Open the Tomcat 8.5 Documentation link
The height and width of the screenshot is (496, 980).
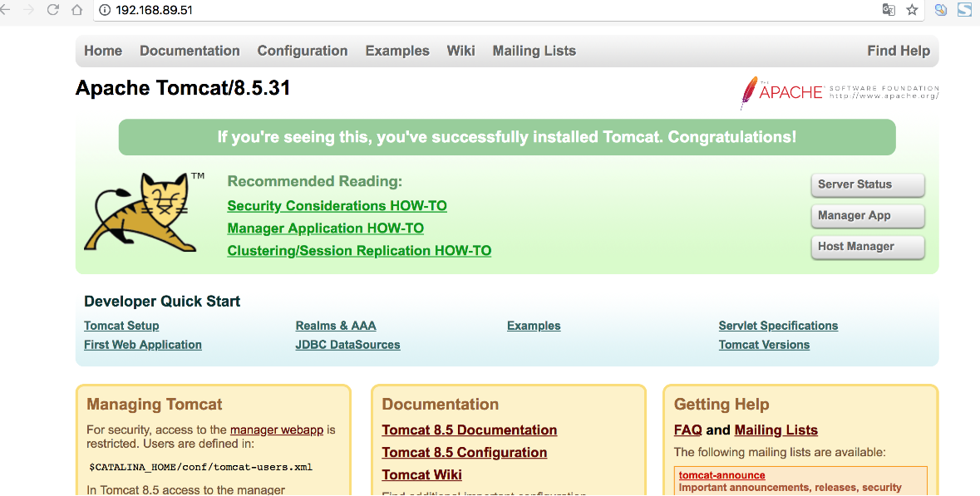pyautogui.click(x=470, y=430)
